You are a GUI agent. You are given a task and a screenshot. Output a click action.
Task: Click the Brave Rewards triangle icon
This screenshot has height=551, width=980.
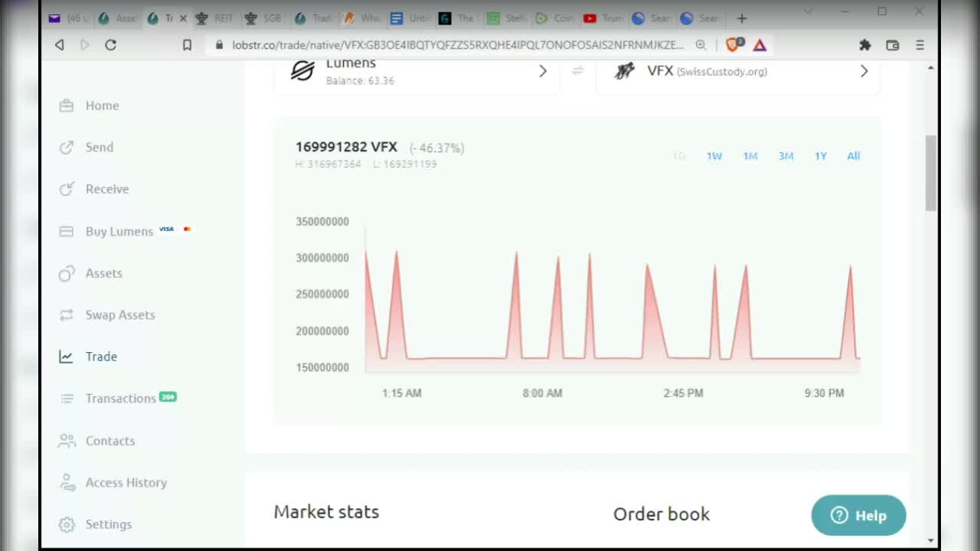point(759,45)
